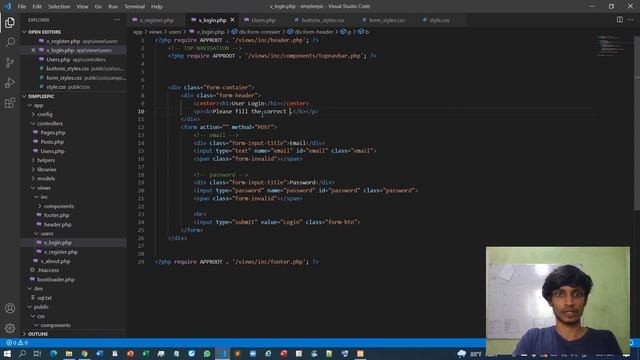
Task: Open the Extensions view
Action: [10, 103]
